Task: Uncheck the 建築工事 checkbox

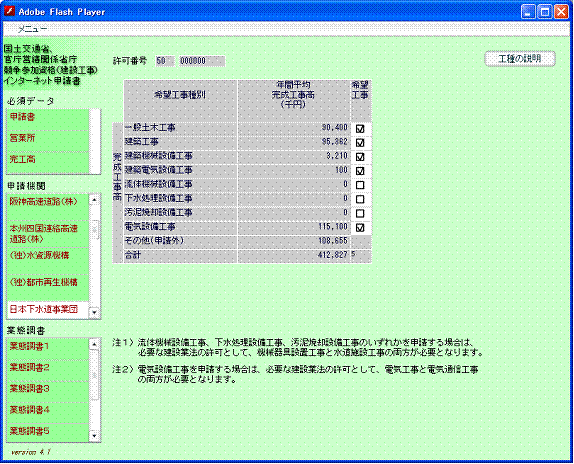Action: point(360,143)
